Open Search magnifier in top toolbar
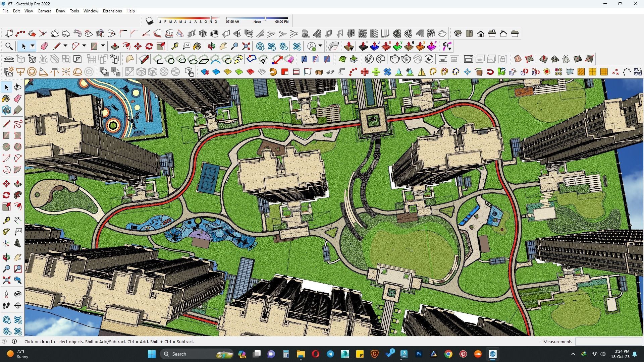Viewport: 644px width, 362px height. (9, 46)
